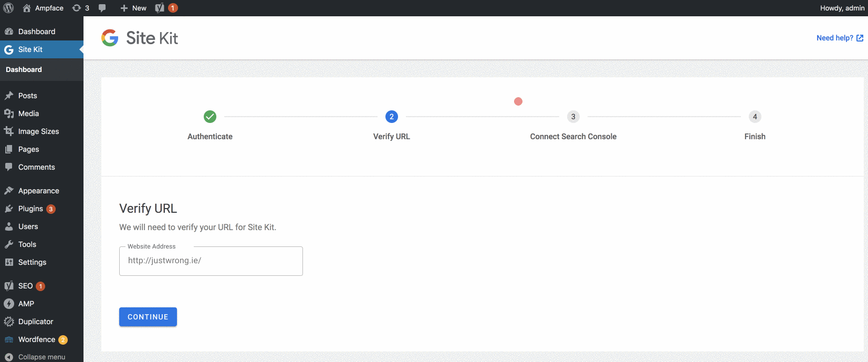The image size is (868, 362).
Task: Open the Users menu
Action: tap(41, 226)
